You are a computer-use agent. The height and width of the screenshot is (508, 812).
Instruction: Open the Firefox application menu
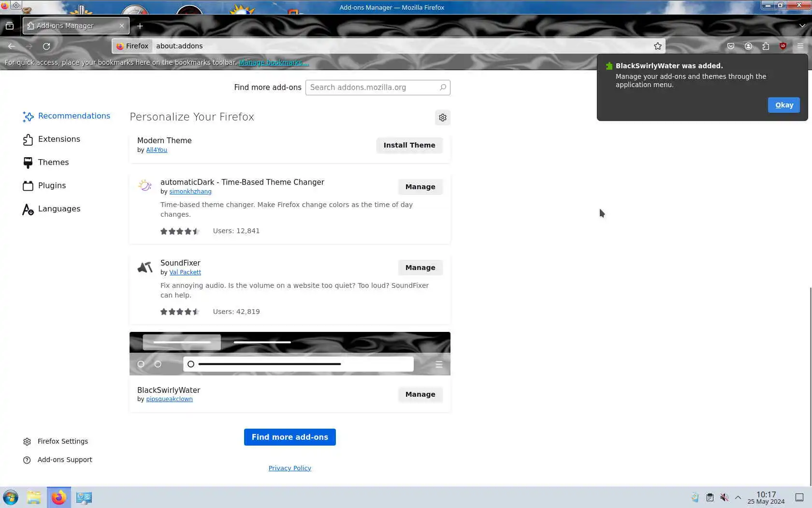(x=800, y=46)
